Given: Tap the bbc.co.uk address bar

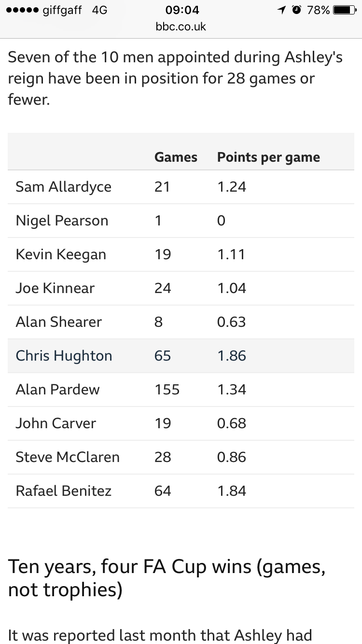Looking at the screenshot, I should click(x=181, y=27).
